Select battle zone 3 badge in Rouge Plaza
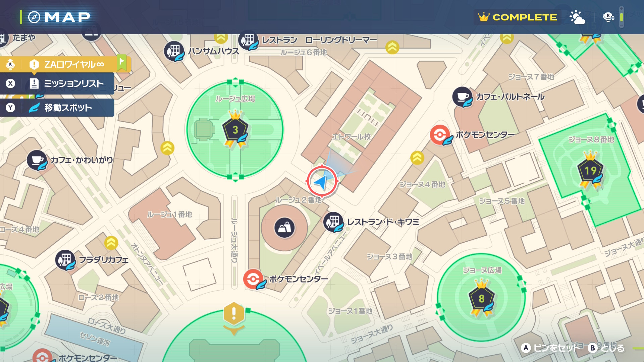Image resolution: width=644 pixels, height=362 pixels. click(235, 129)
